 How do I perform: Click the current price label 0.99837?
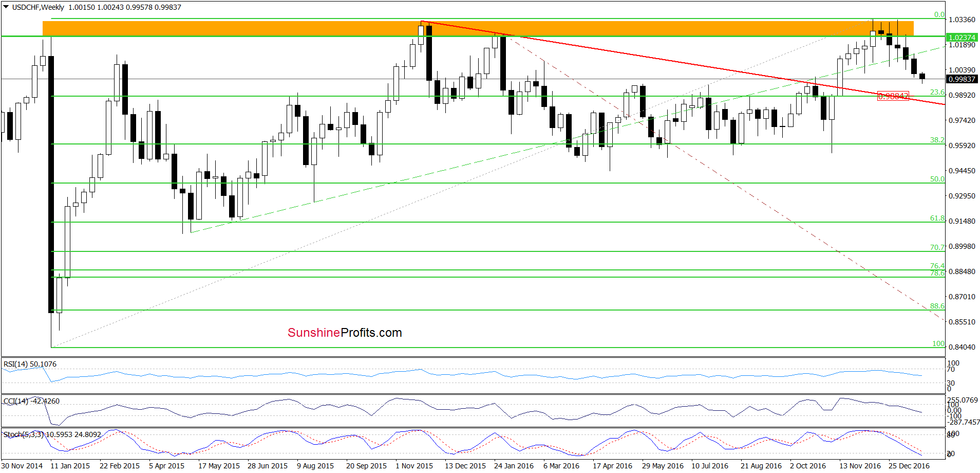click(962, 79)
